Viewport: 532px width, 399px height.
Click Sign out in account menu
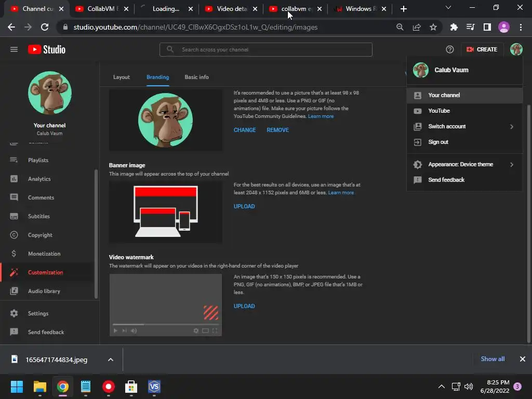(464, 142)
